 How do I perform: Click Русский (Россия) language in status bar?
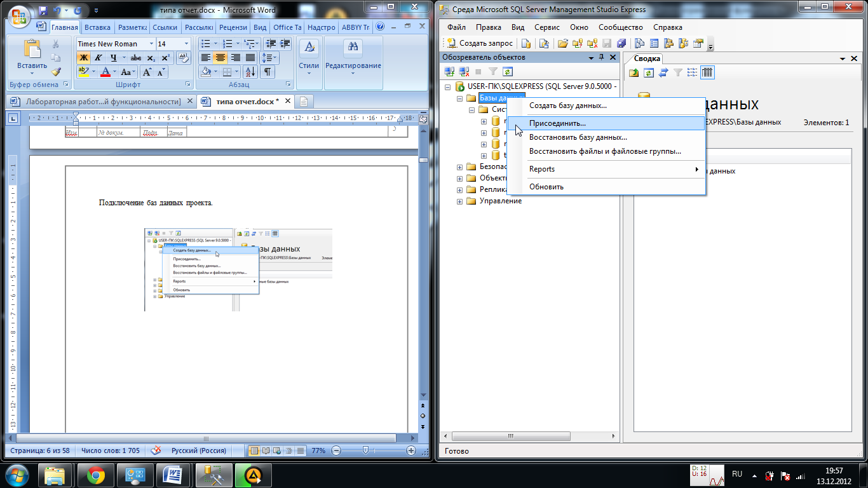(198, 451)
